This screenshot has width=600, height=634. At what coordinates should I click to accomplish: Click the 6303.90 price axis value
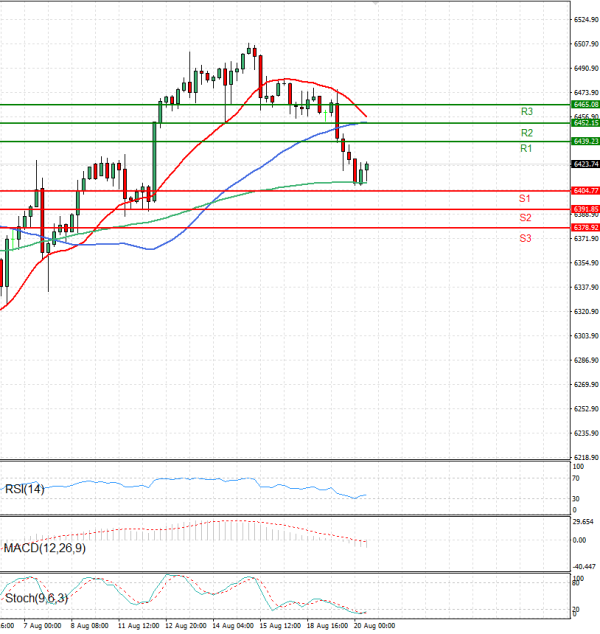tap(586, 336)
